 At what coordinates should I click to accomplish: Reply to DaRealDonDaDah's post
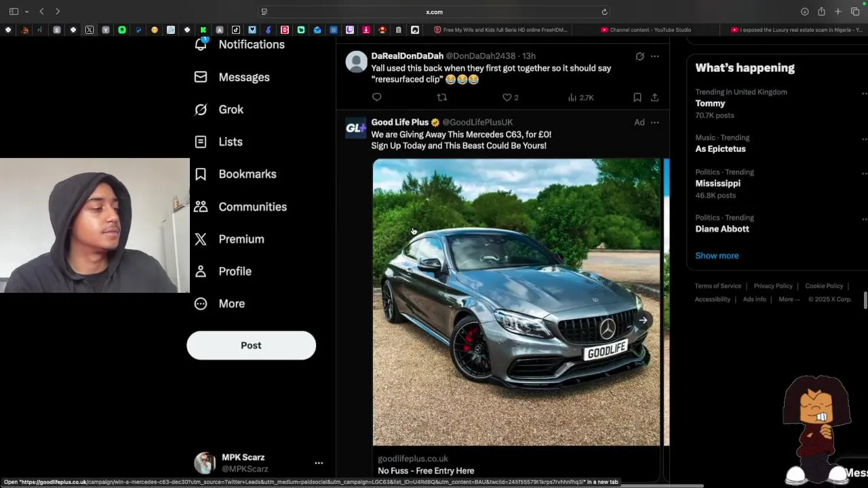[x=377, y=98]
